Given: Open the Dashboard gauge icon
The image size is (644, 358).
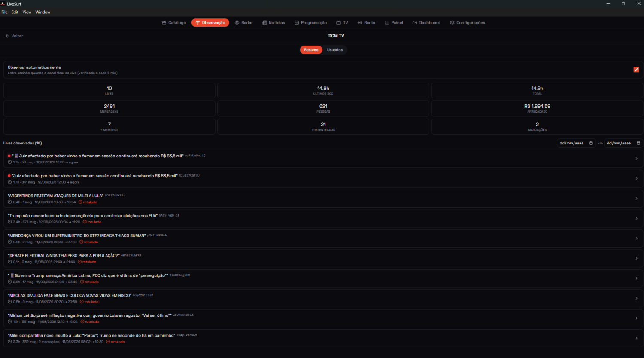Looking at the screenshot, I should (415, 23).
